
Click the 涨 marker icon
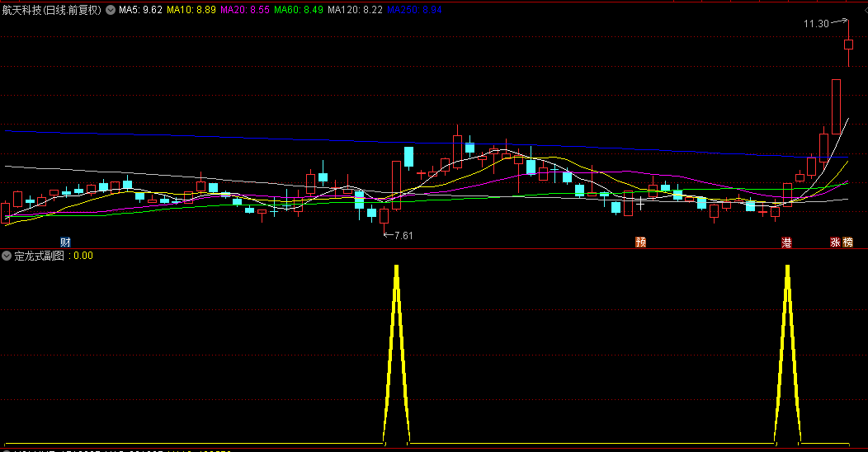[x=835, y=242]
